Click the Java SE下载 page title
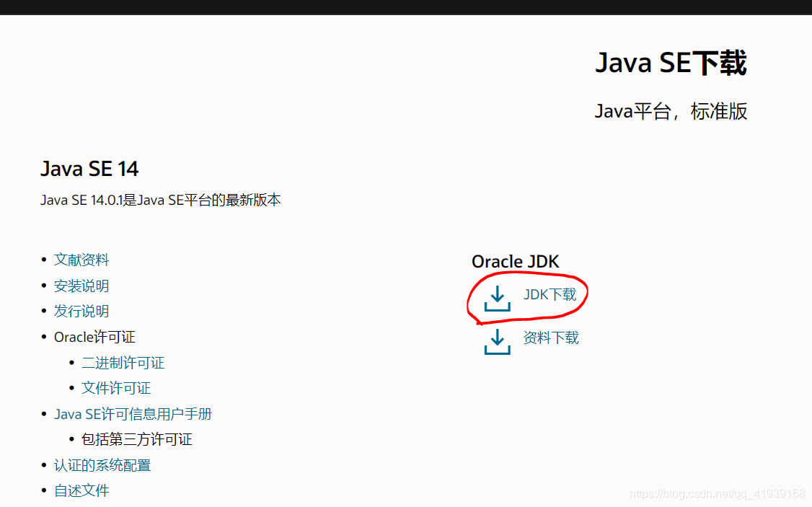The width and height of the screenshot is (812, 507). point(671,63)
